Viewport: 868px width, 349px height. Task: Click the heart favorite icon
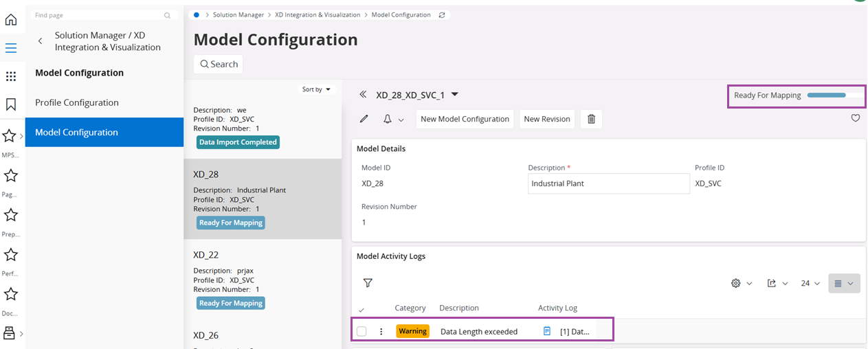(x=856, y=118)
